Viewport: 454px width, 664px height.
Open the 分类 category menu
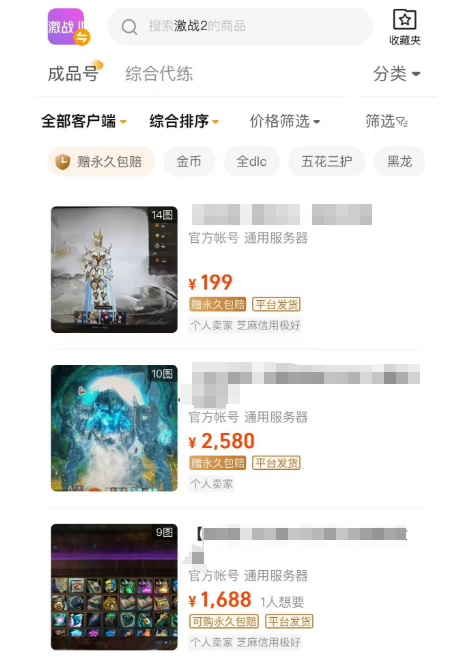(x=396, y=74)
